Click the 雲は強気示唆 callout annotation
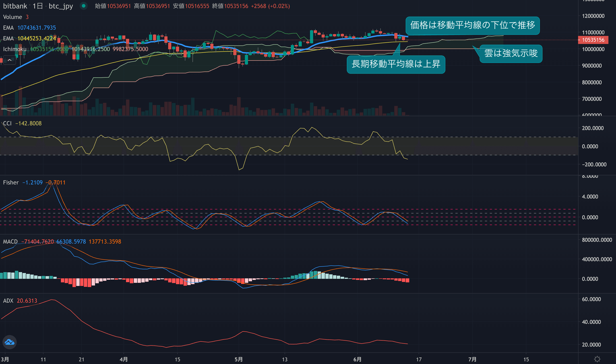The height and width of the screenshot is (364, 616). (511, 54)
